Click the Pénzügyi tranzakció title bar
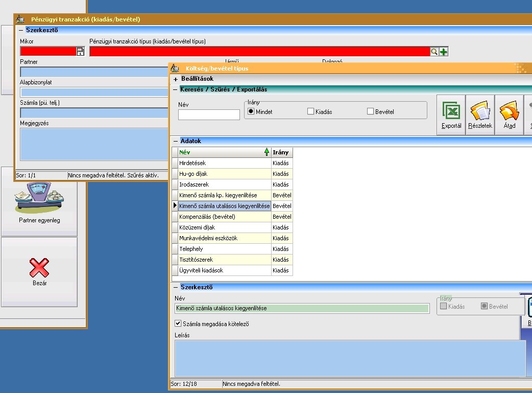The image size is (532, 393). pyautogui.click(x=273, y=19)
